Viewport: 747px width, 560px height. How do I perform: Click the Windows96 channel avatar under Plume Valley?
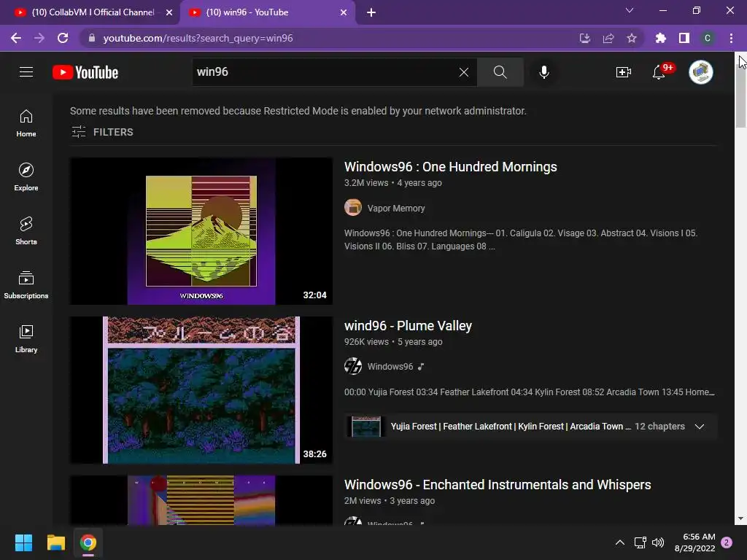tap(353, 366)
